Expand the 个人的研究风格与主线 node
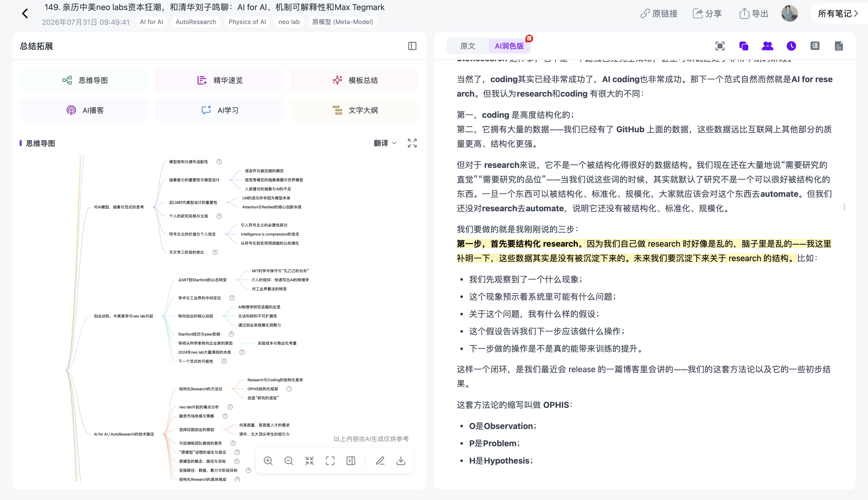868x500 pixels. click(219, 216)
